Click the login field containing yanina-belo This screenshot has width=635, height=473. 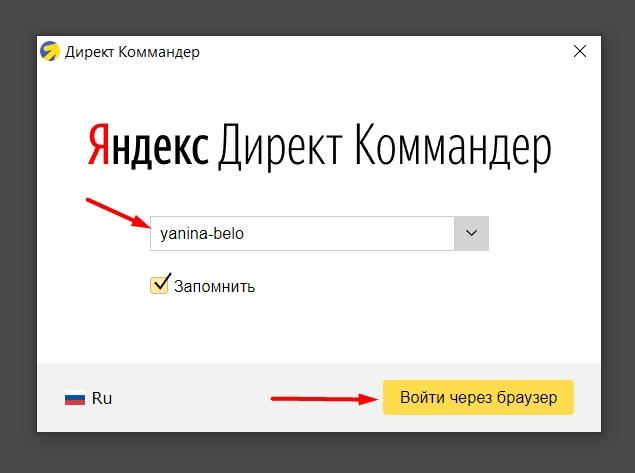point(302,234)
